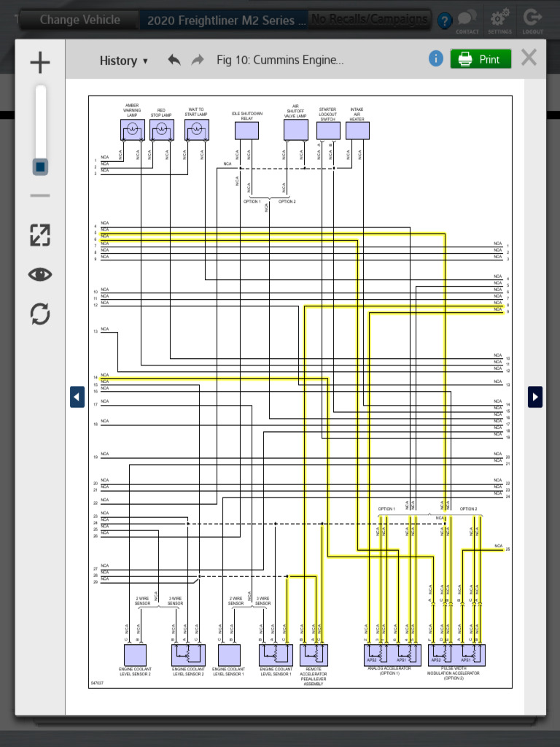Screen dimensions: 560x747
Task: Toggle wire highlight visibility eye icon
Action: click(40, 274)
